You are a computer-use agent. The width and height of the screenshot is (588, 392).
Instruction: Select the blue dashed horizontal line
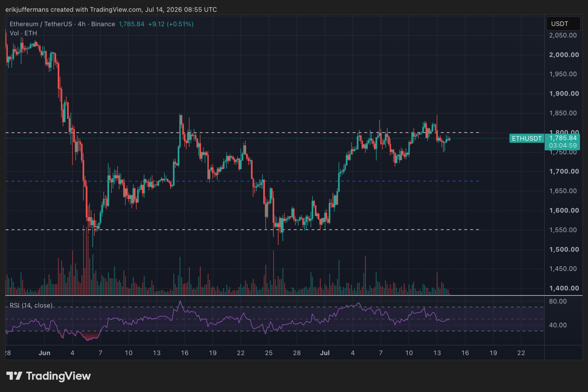click(x=244, y=181)
